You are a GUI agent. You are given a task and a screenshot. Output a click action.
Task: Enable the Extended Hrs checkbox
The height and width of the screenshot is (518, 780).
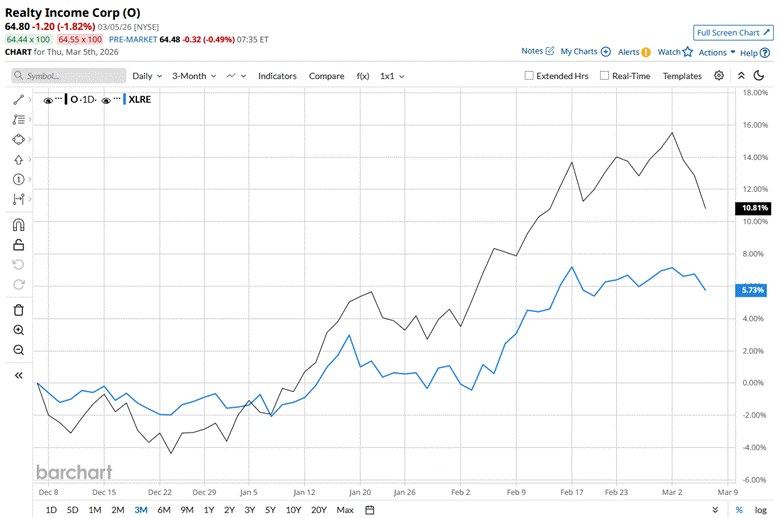coord(529,75)
